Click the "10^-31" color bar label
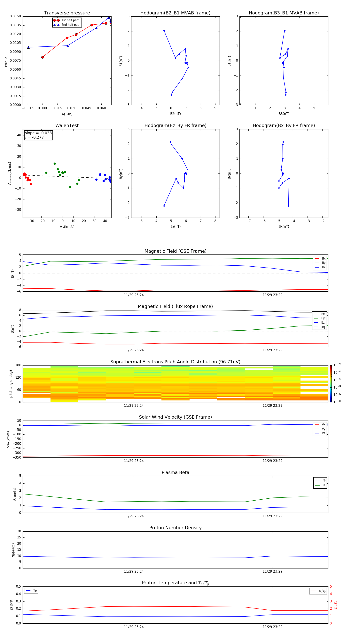Viewport: 351px width, 644px height. tap(337, 402)
